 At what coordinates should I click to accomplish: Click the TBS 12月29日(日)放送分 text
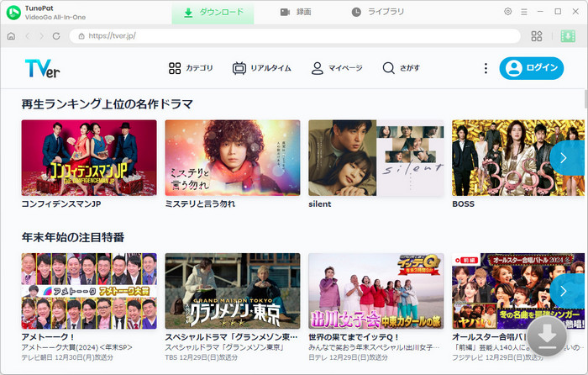point(202,357)
